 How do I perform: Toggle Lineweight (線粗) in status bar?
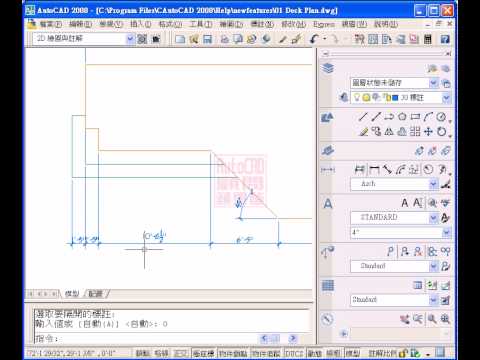tap(333, 353)
